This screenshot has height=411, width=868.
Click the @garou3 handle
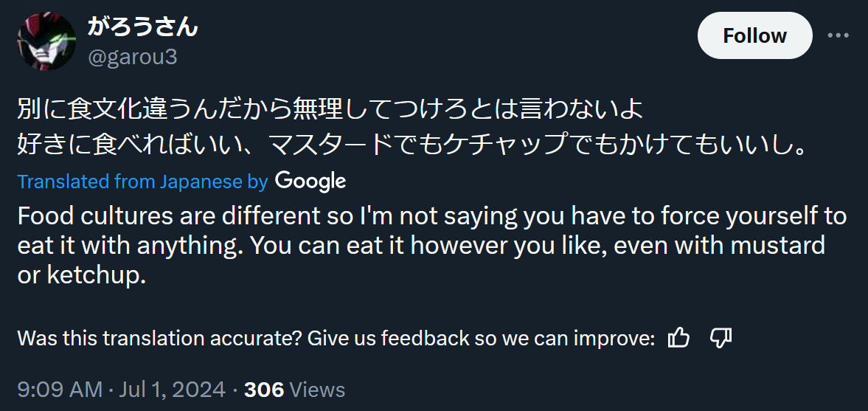coord(133,58)
